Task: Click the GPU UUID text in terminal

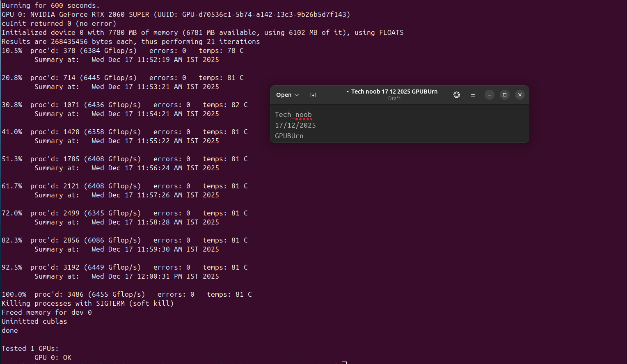Action: click(266, 15)
